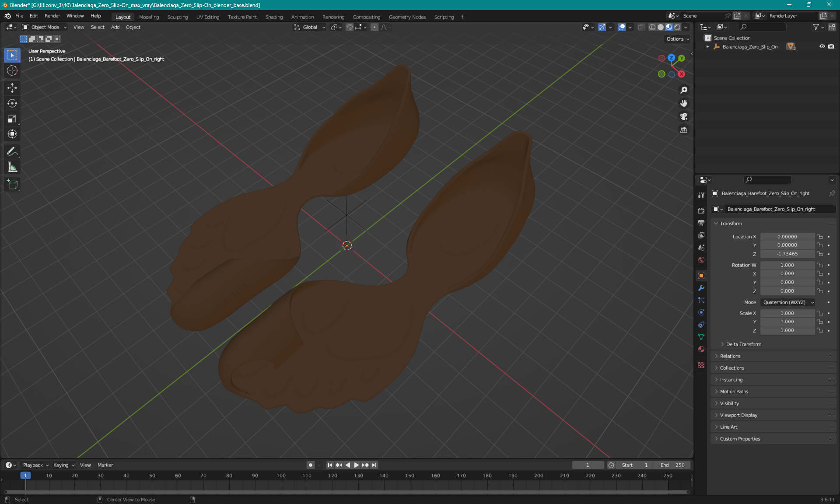Screen dimensions: 840x504
Task: Open the World properties tab
Action: click(701, 259)
